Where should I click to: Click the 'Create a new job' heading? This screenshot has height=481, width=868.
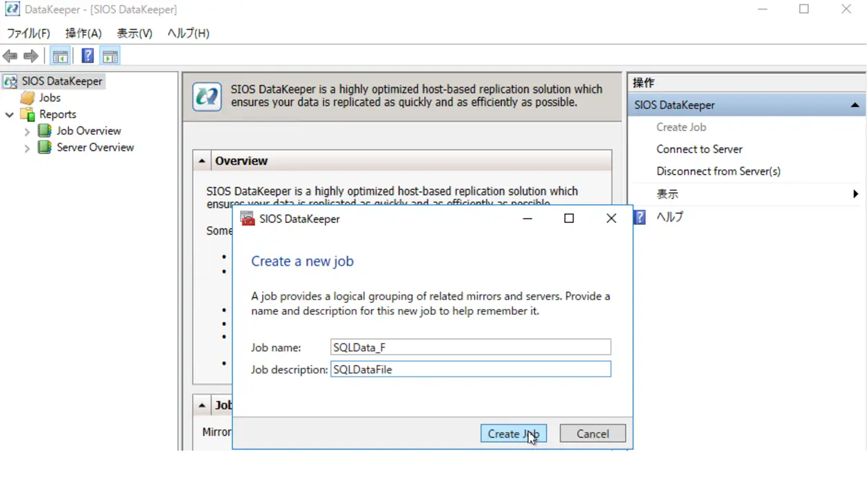pyautogui.click(x=302, y=262)
